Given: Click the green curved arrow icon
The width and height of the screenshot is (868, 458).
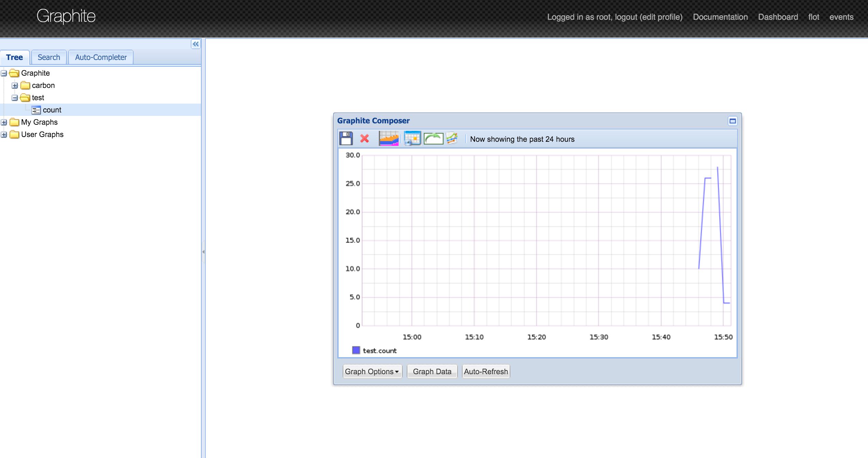Looking at the screenshot, I should pos(433,139).
